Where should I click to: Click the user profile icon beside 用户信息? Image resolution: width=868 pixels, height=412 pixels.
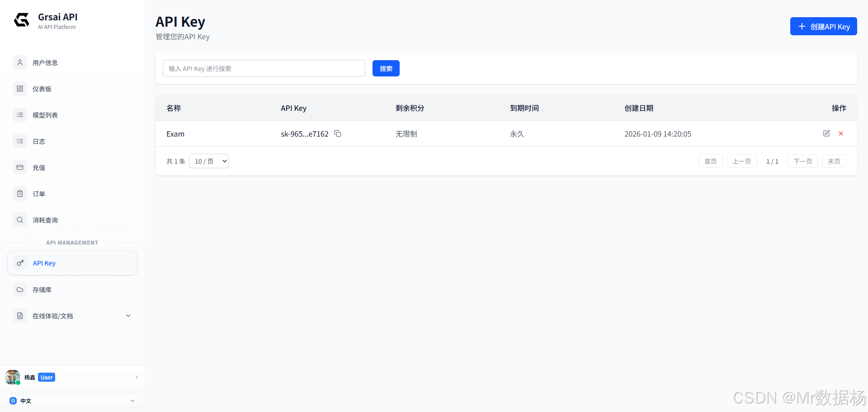click(x=20, y=62)
